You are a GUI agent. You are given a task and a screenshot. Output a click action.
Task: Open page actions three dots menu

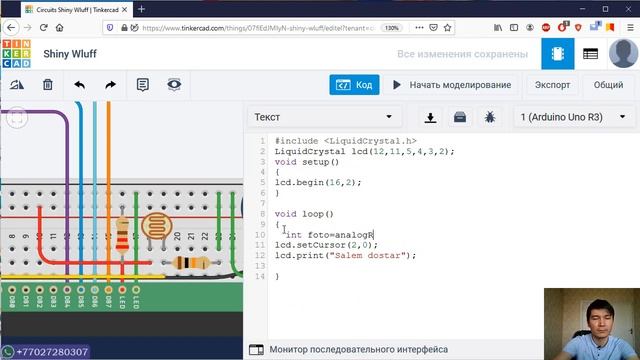[x=419, y=28]
